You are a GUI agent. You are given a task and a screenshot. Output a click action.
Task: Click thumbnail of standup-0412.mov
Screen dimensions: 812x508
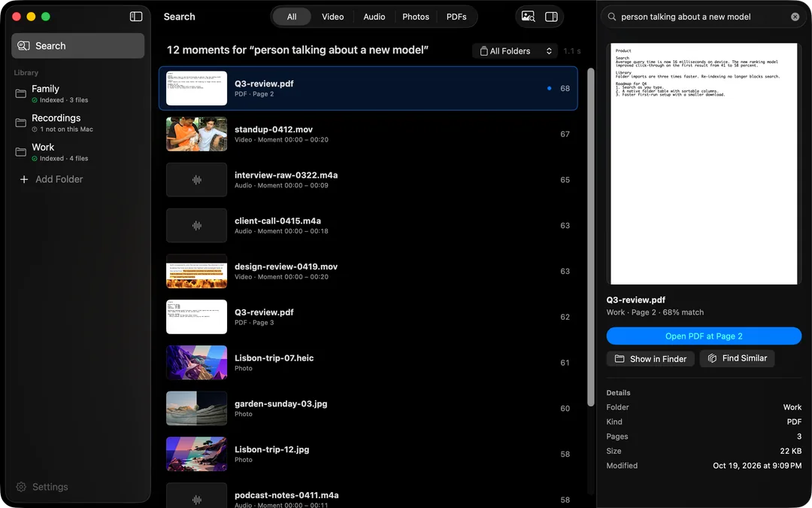[x=196, y=134]
